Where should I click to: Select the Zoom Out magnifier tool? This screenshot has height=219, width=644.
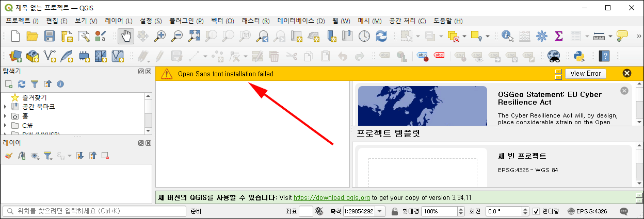[x=177, y=36]
